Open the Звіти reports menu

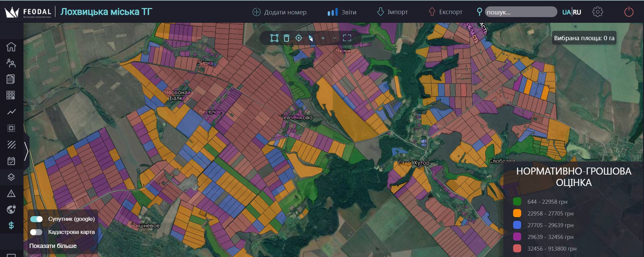coord(342,12)
